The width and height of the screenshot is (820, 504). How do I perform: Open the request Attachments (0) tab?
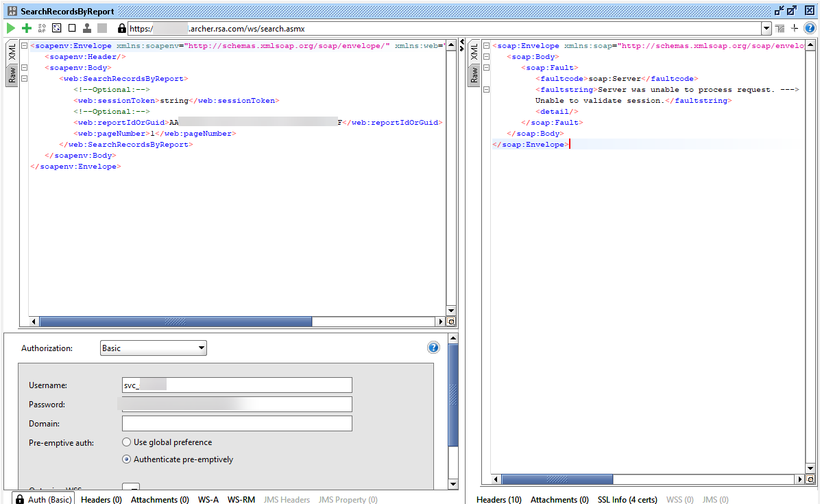click(160, 499)
